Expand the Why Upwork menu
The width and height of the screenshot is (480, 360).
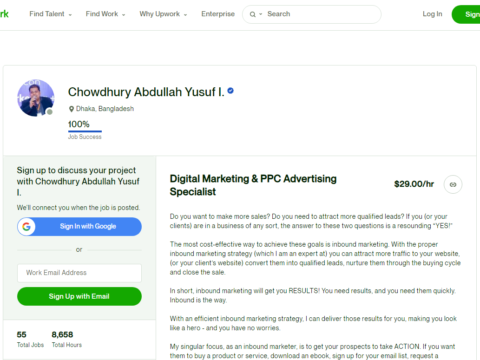pos(163,14)
